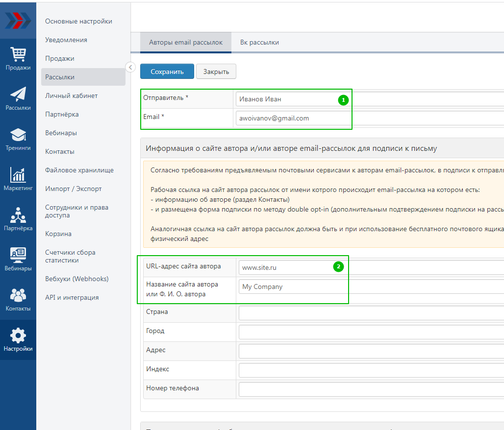This screenshot has width=504, height=430.
Task: Open the Контакты people icon
Action: (x=18, y=295)
